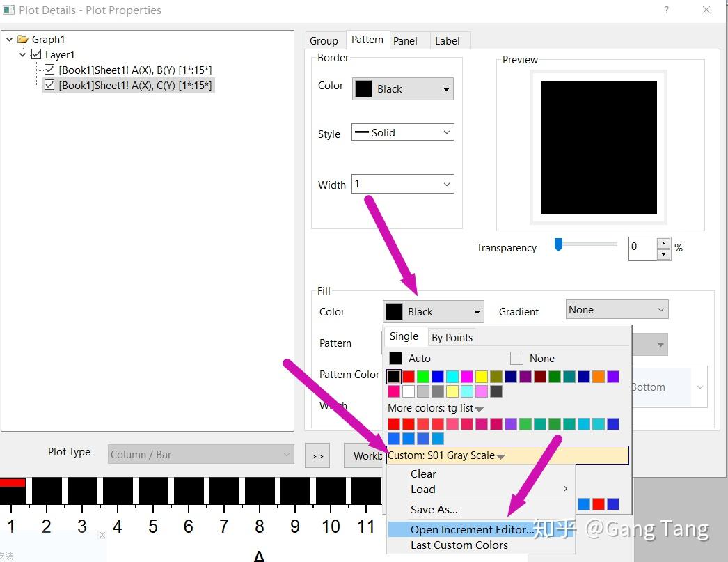
Task: Open the Gradient None dropdown
Action: tap(617, 309)
